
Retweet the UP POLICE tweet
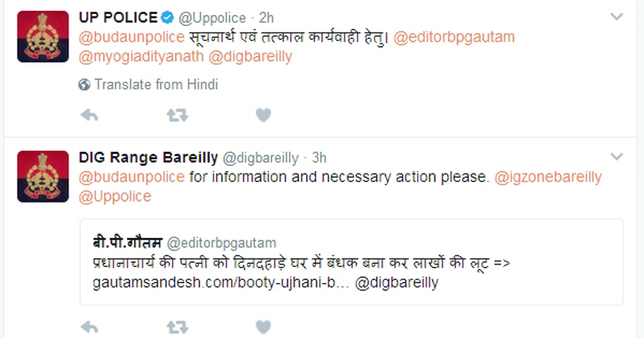pos(177,115)
